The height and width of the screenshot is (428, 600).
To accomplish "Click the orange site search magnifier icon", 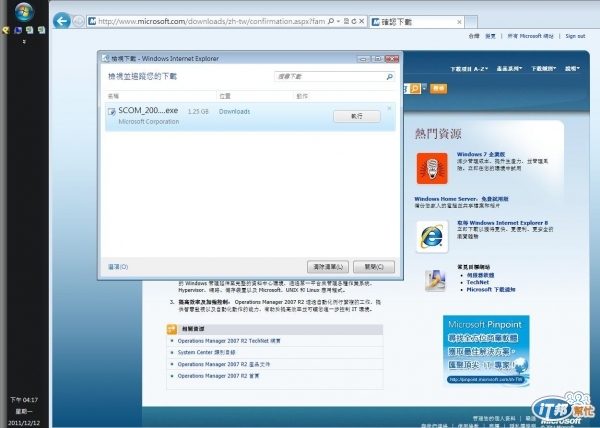I will pos(415,89).
